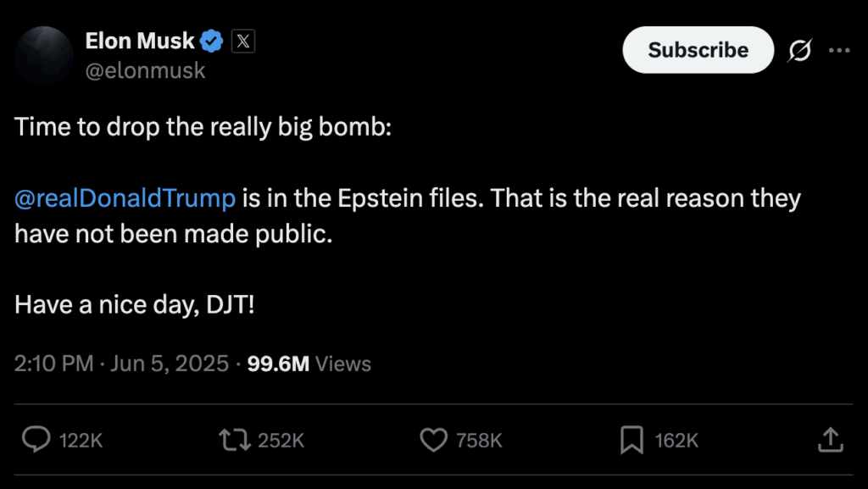Screen dimensions: 868x489
Task: Click the X logo next to Elon Musk
Action: (243, 40)
